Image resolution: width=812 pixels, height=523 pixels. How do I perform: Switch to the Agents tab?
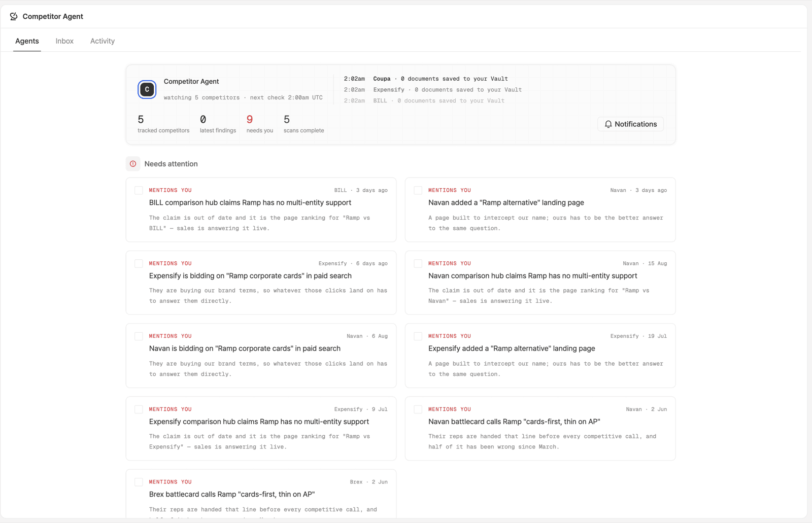[27, 41]
